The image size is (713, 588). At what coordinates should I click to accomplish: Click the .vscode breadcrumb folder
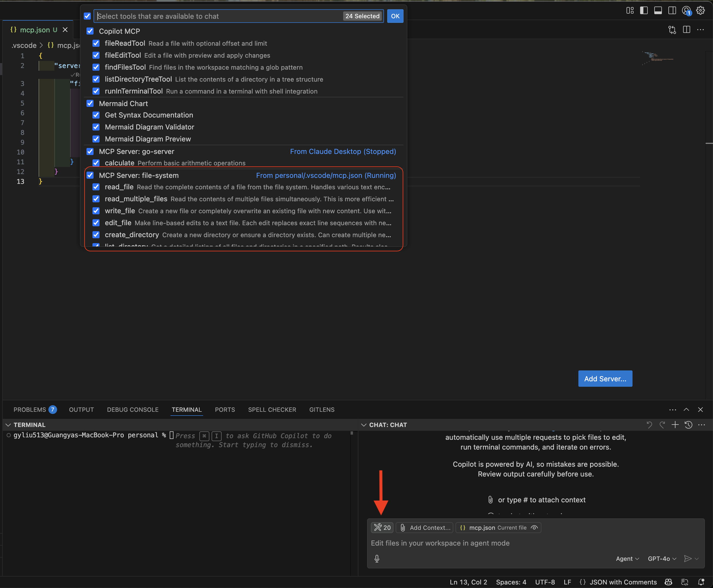click(24, 45)
